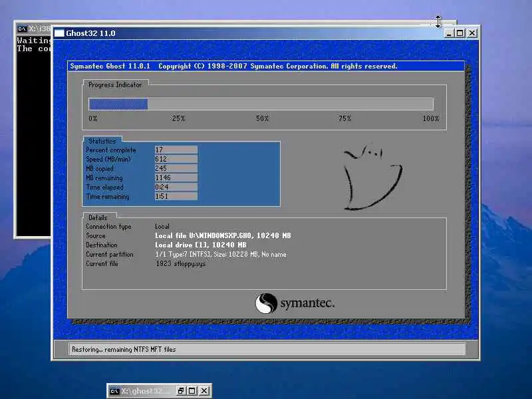
Task: Click the Connection type Local value
Action: point(162,226)
